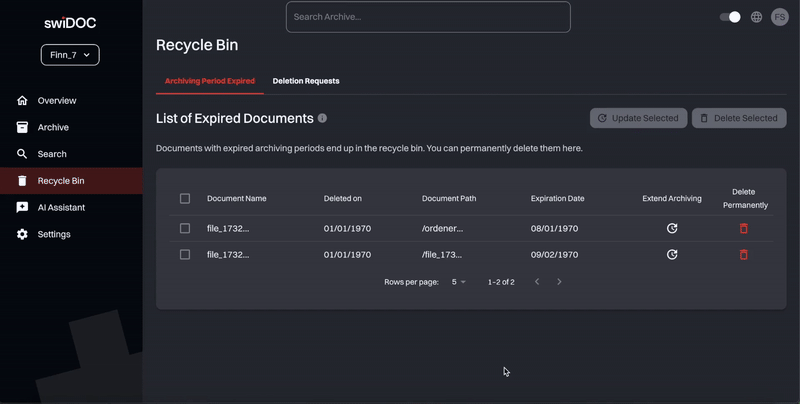Click the info icon beside List of Expired Documents
Image resolution: width=800 pixels, height=404 pixels.
tap(322, 118)
